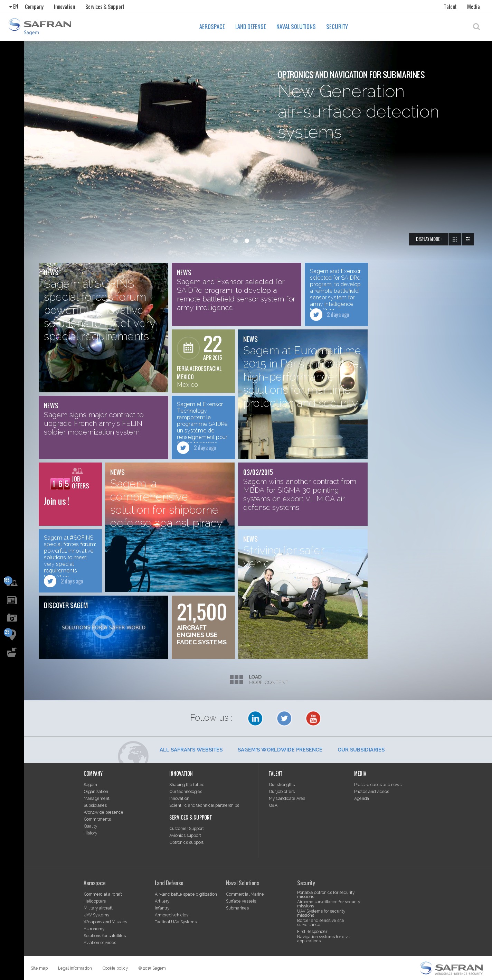Screen dimensions: 492x980
Task: Click the search magnifier icon
Action: point(476,27)
